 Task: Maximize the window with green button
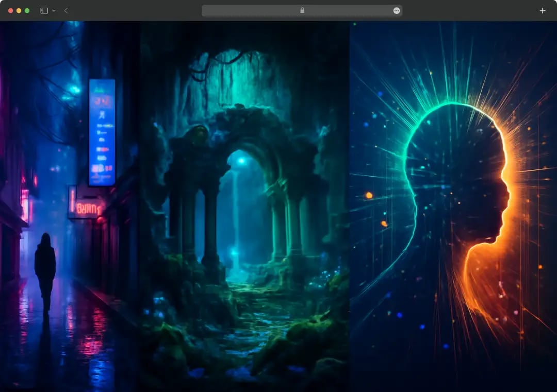coord(27,11)
